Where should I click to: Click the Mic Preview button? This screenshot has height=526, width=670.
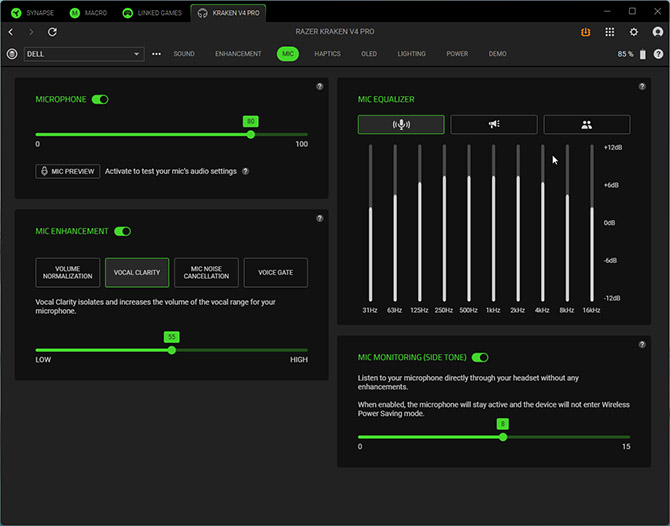click(68, 171)
